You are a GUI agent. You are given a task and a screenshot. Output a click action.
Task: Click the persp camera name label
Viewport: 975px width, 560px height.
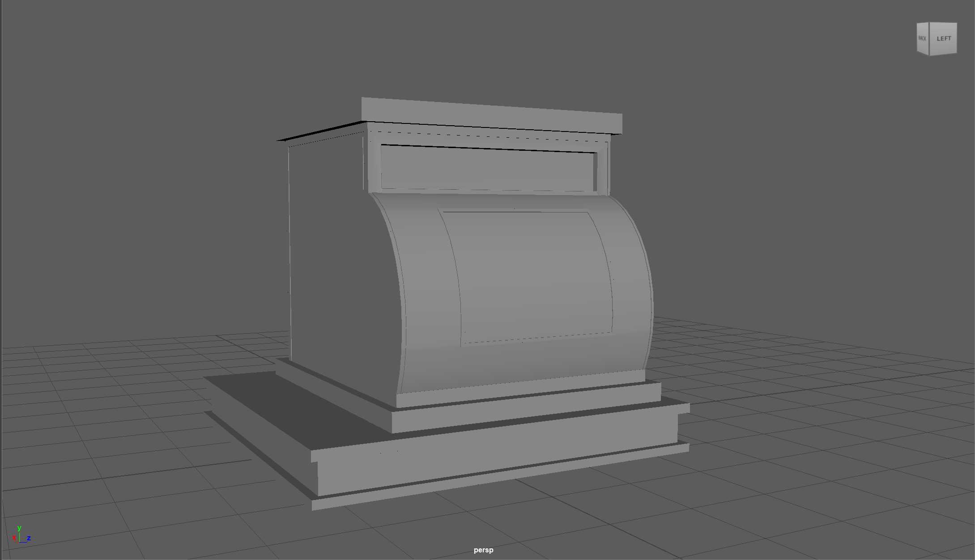point(483,550)
